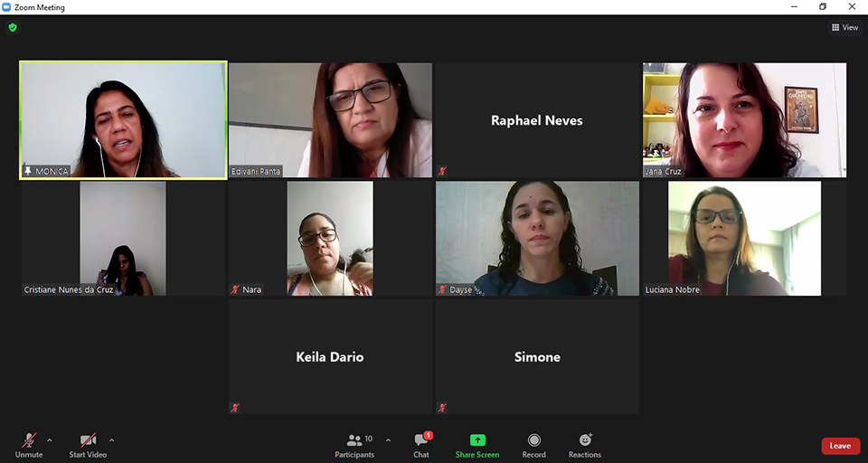The width and height of the screenshot is (868, 463).
Task: Click muted mic icon on Keila Dario tile
Action: pyautogui.click(x=235, y=408)
